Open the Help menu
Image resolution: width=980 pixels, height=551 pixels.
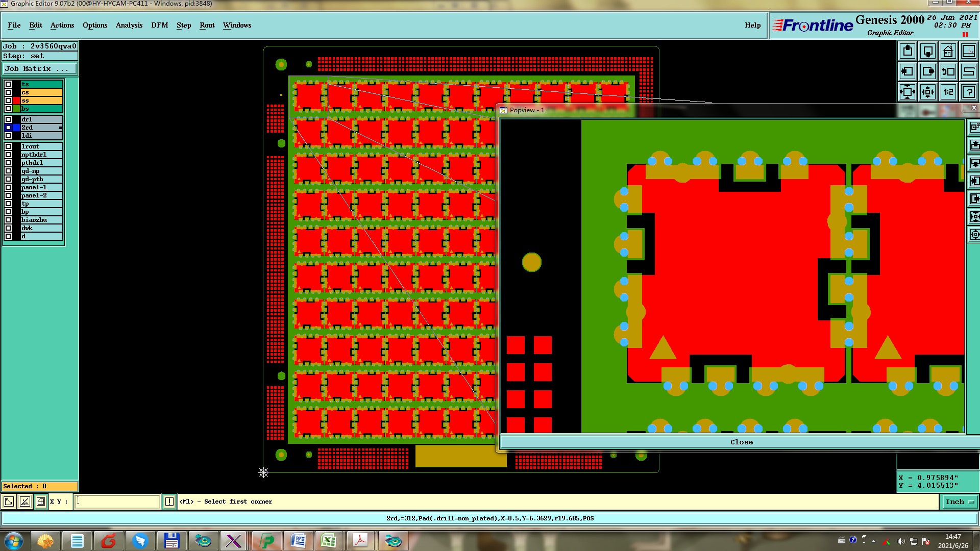752,25
